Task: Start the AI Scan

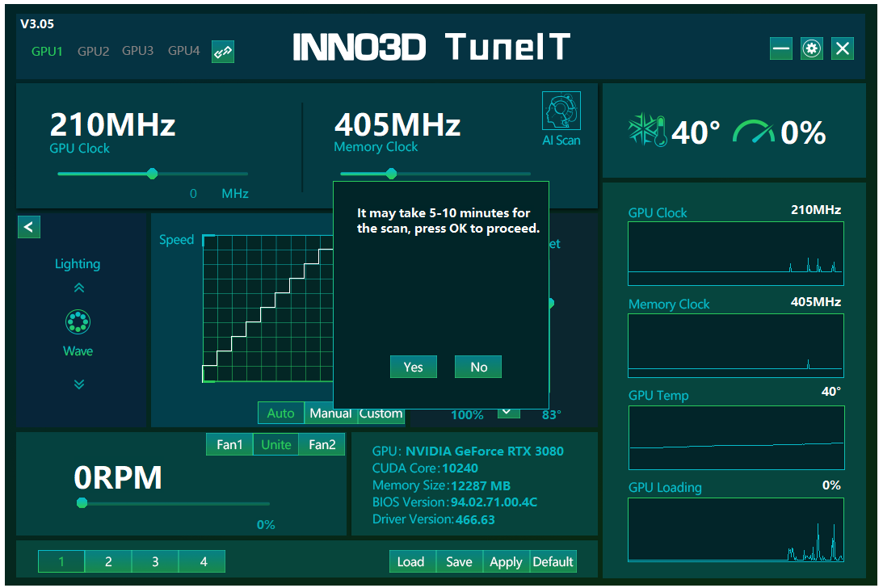Action: [561, 119]
